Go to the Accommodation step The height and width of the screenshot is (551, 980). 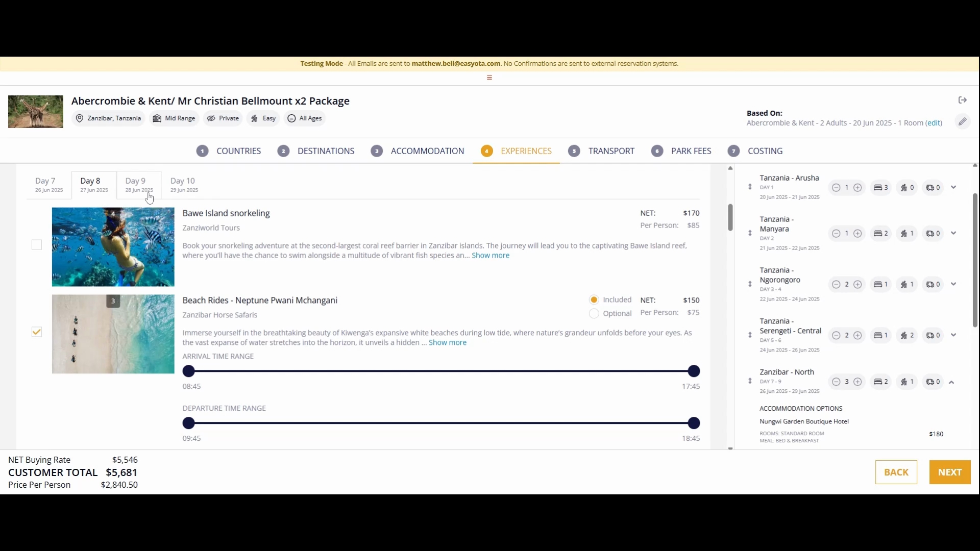pos(418,151)
